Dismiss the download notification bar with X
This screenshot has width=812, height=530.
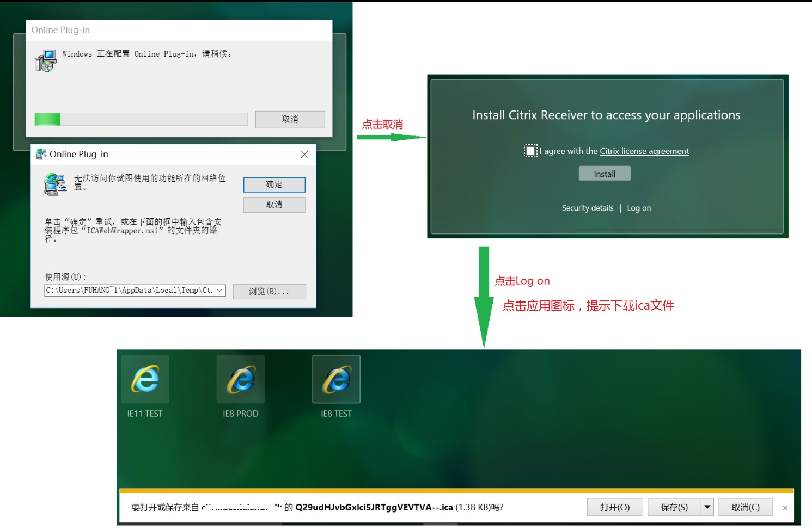click(785, 508)
